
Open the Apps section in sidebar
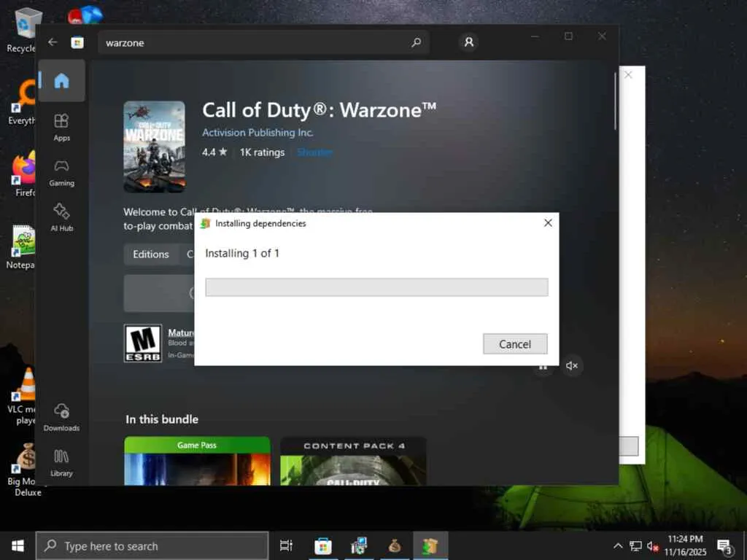62,127
